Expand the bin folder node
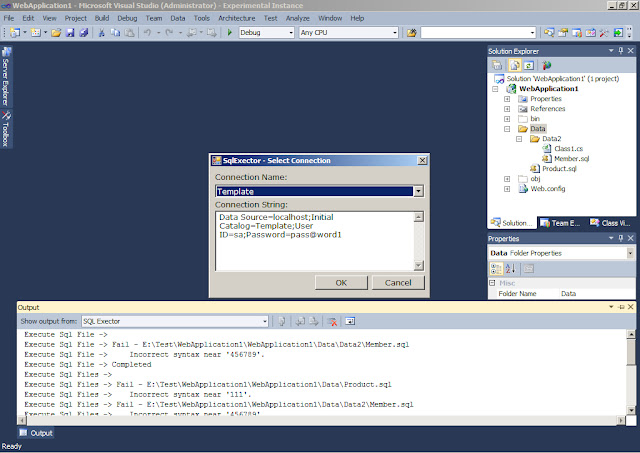 507,119
